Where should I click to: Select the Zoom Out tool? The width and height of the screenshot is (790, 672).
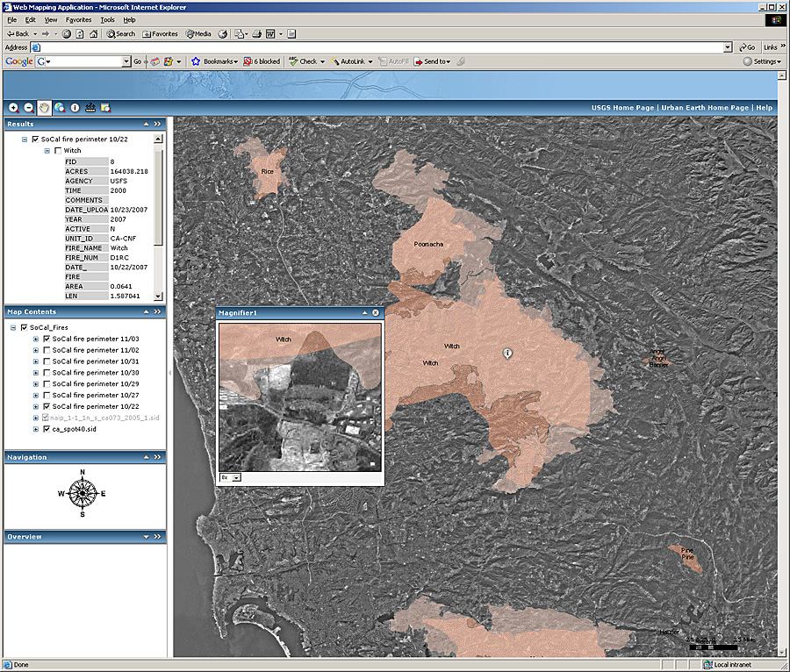[x=29, y=108]
